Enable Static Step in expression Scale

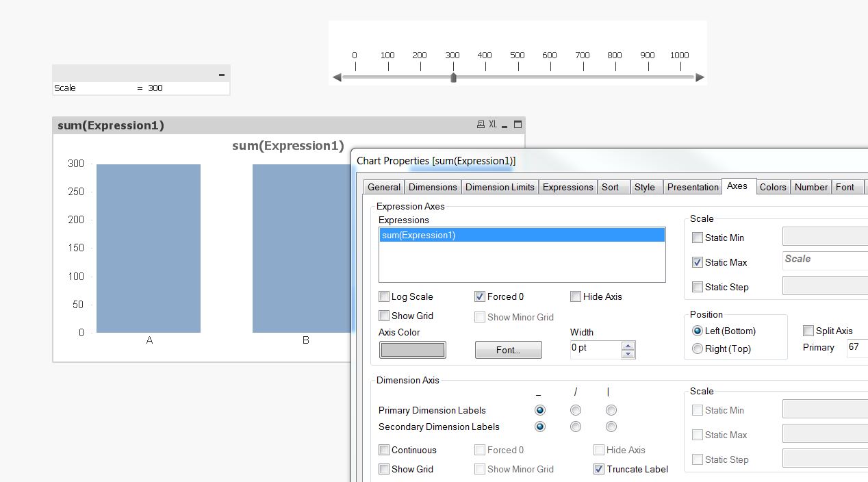(698, 287)
